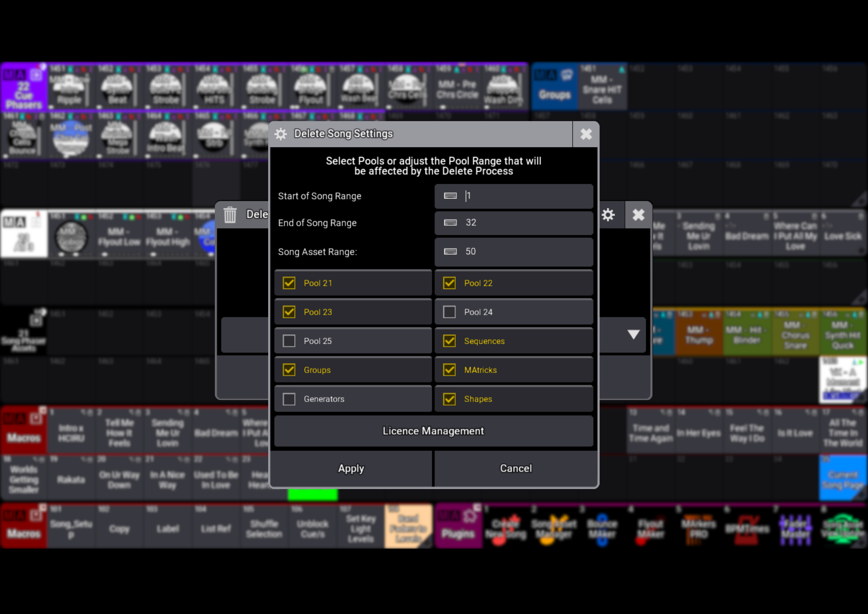Uncheck the Pool 22 option
Image resolution: width=868 pixels, height=614 pixels.
(x=449, y=283)
